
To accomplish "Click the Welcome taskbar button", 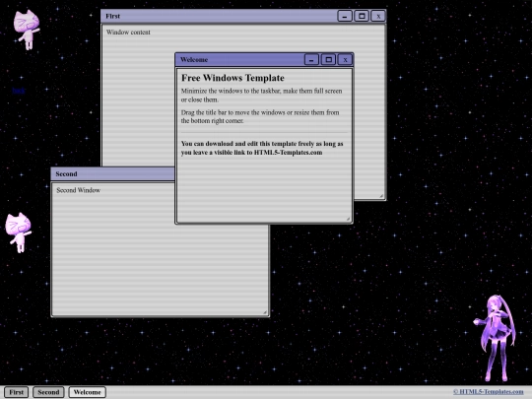I will pyautogui.click(x=88, y=392).
